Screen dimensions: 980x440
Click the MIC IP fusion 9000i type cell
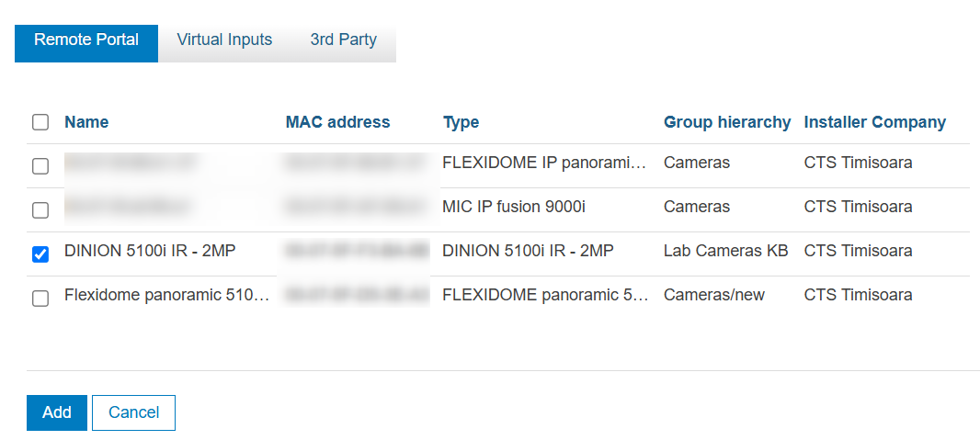pyautogui.click(x=513, y=207)
